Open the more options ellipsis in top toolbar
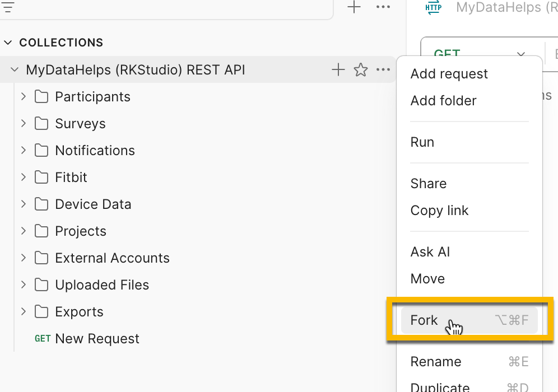Viewport: 558px width, 392px height. (383, 7)
